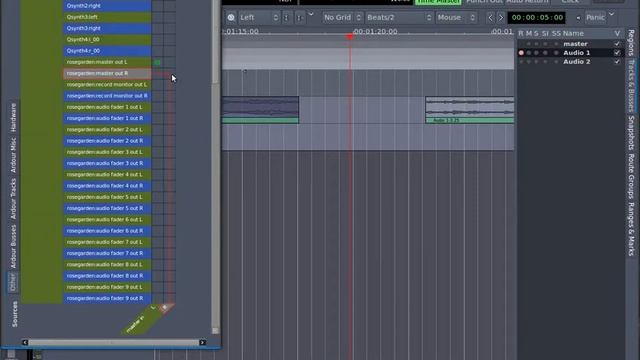Toggle mute dot for Audio 1

(529, 53)
